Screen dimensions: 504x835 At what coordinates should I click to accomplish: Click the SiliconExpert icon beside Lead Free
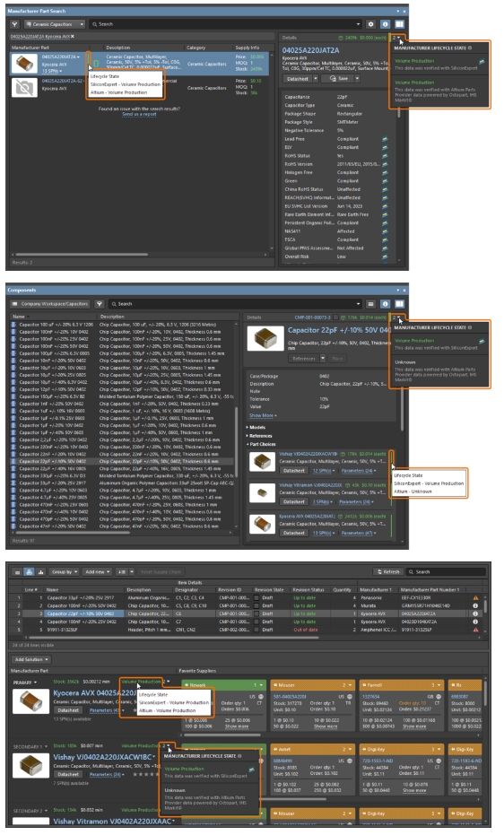coord(385,139)
